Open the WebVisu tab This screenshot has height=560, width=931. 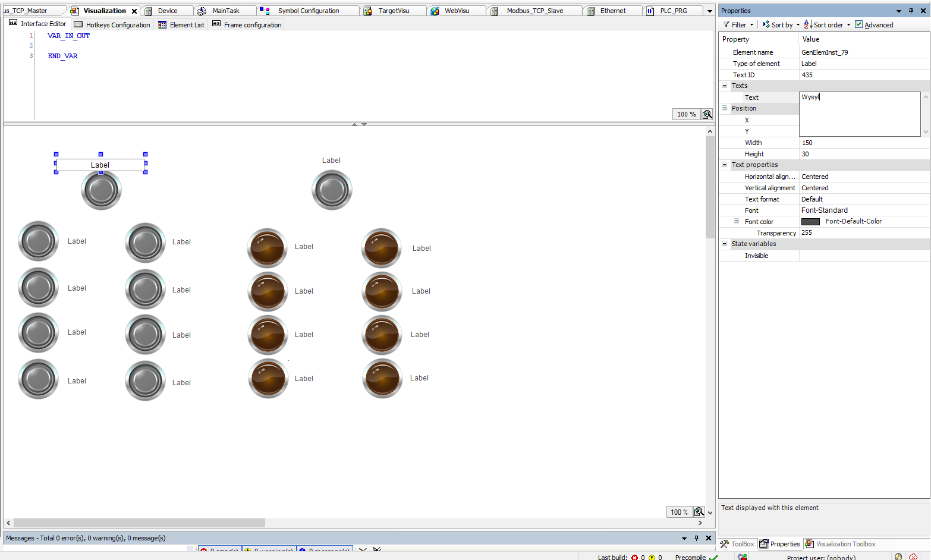[x=457, y=11]
